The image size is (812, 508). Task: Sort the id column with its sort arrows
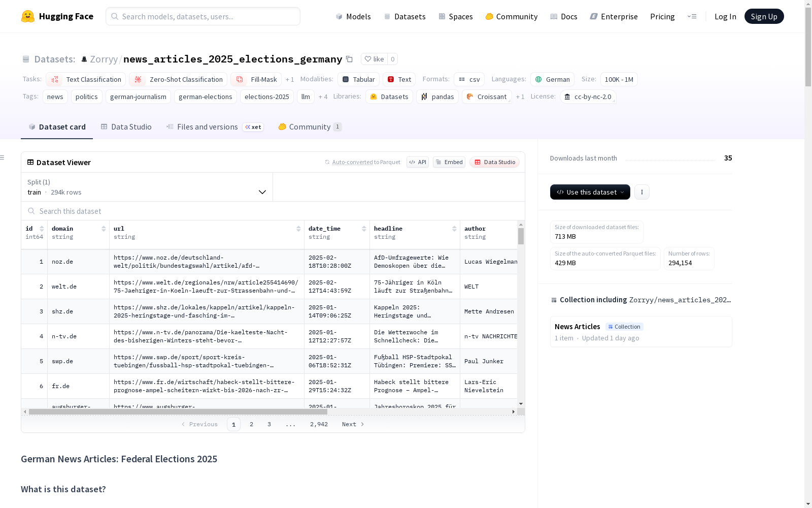(42, 229)
